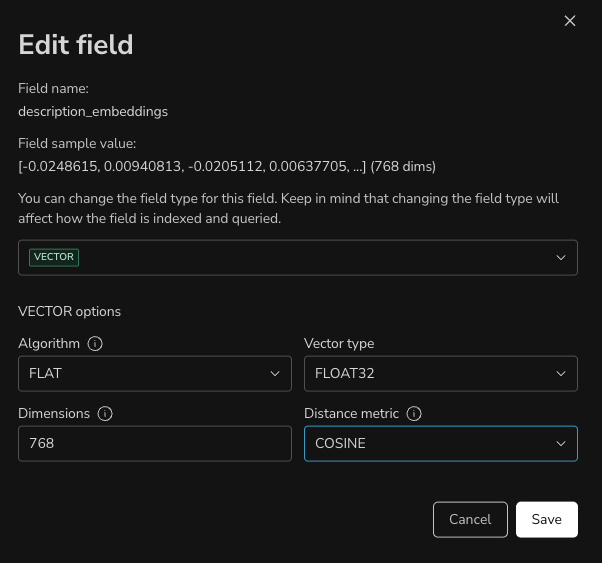This screenshot has height=563, width=602.
Task: Click the Algorithm label text
Action: [49, 343]
